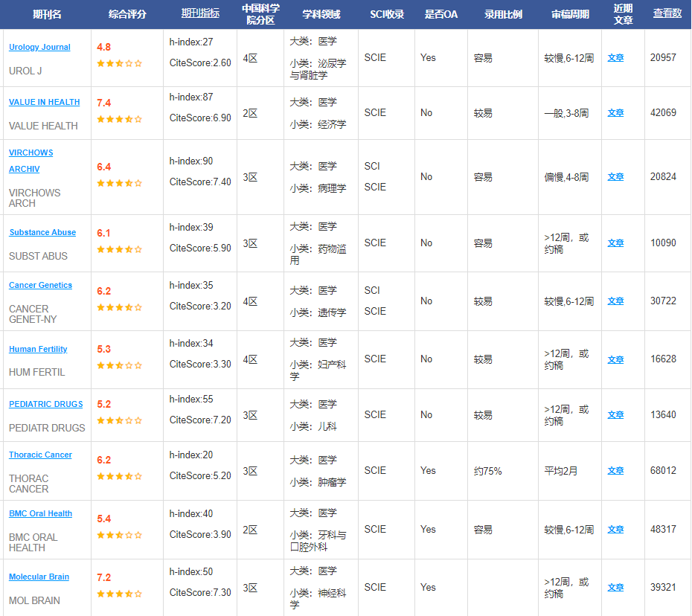The image size is (692, 616).
Task: Select the text 小类: 经济学
Action: [x=318, y=124]
